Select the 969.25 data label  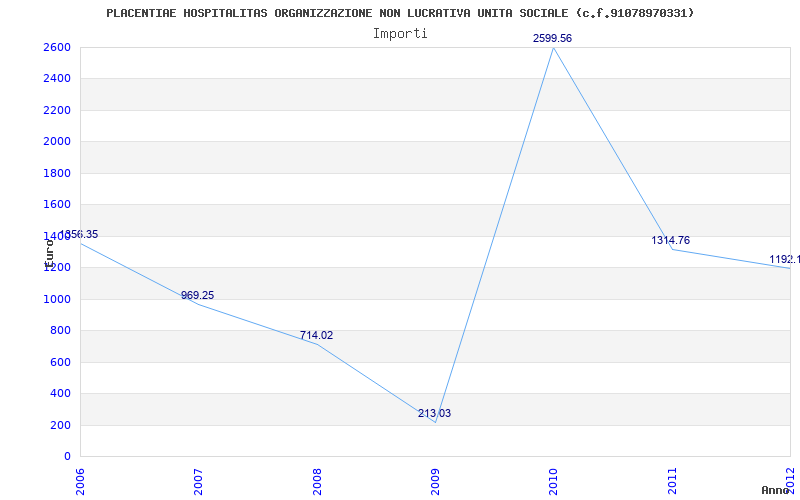[197, 295]
